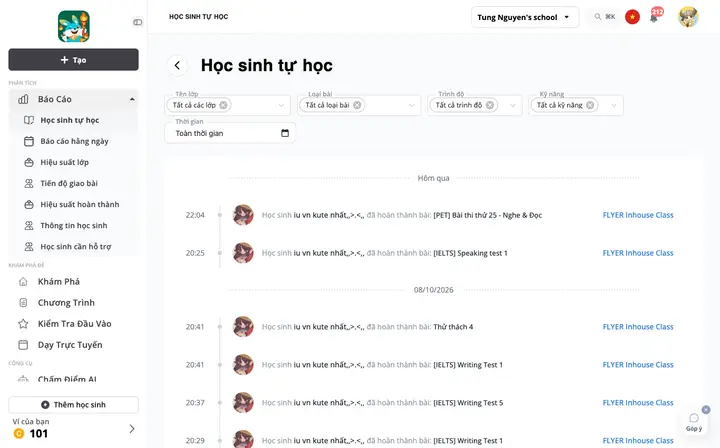Click the Khám Phá home icon
Screen dimensions: 720x448
23,282
